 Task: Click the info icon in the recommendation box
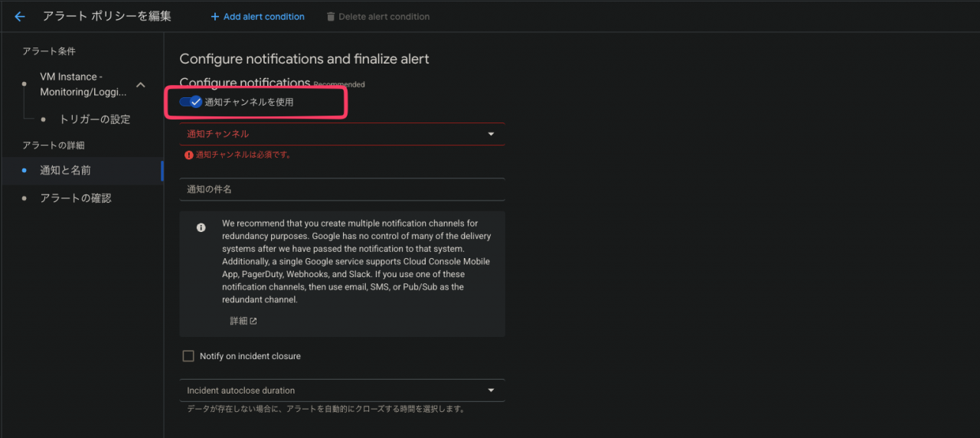click(x=201, y=227)
